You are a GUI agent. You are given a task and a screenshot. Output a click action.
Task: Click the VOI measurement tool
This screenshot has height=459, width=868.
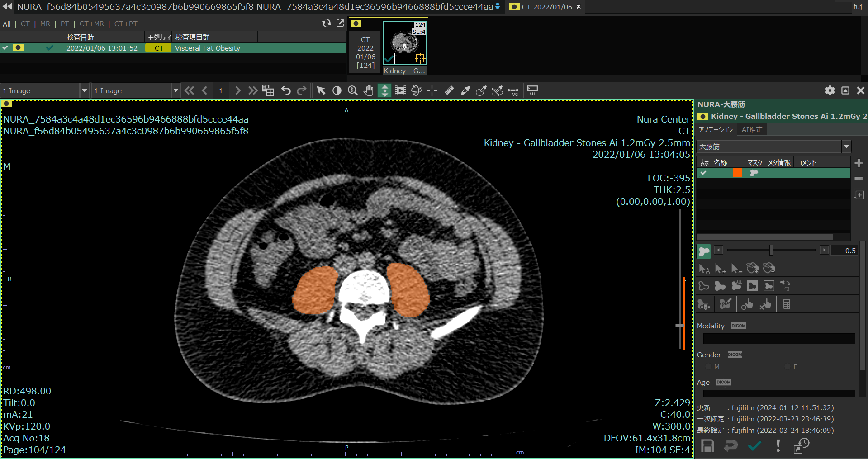513,91
